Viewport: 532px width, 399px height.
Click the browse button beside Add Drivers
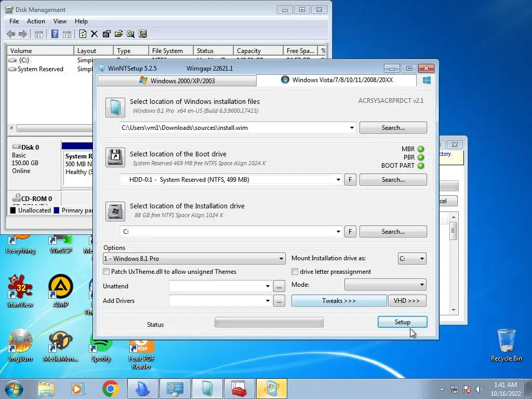279,301
